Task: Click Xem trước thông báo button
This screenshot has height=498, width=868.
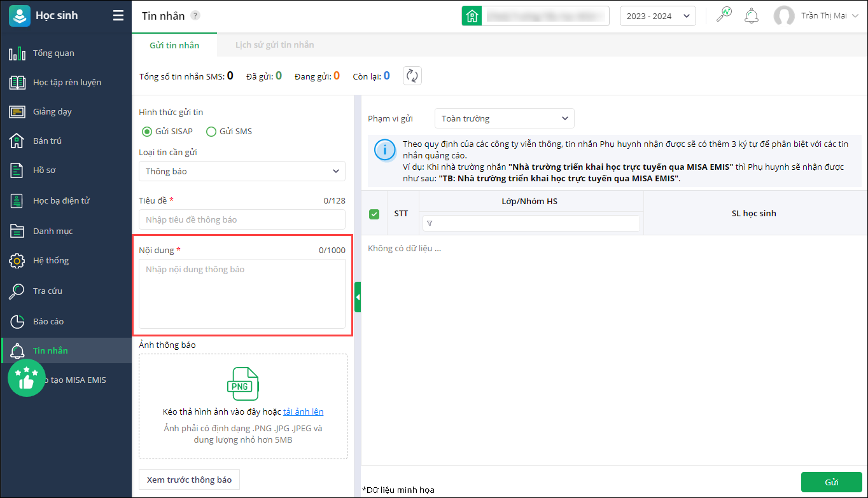Action: tap(189, 480)
